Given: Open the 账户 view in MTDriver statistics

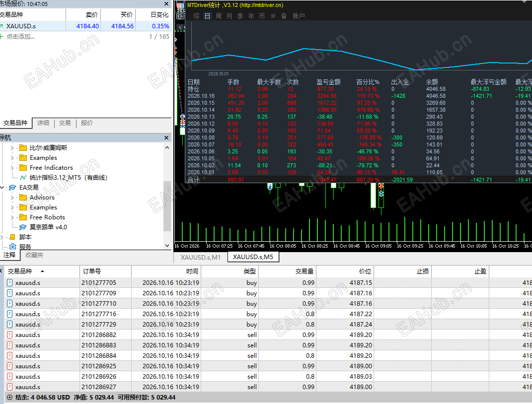Looking at the screenshot, I should (x=299, y=16).
